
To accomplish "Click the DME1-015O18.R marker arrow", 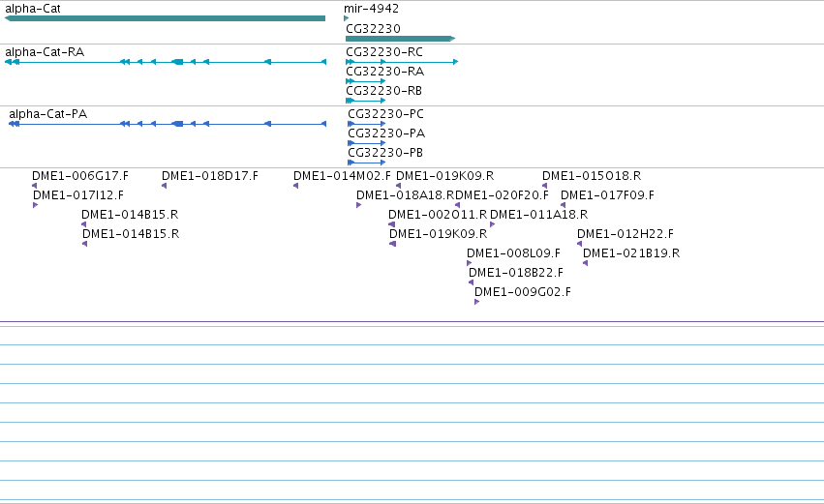I will pos(544,186).
